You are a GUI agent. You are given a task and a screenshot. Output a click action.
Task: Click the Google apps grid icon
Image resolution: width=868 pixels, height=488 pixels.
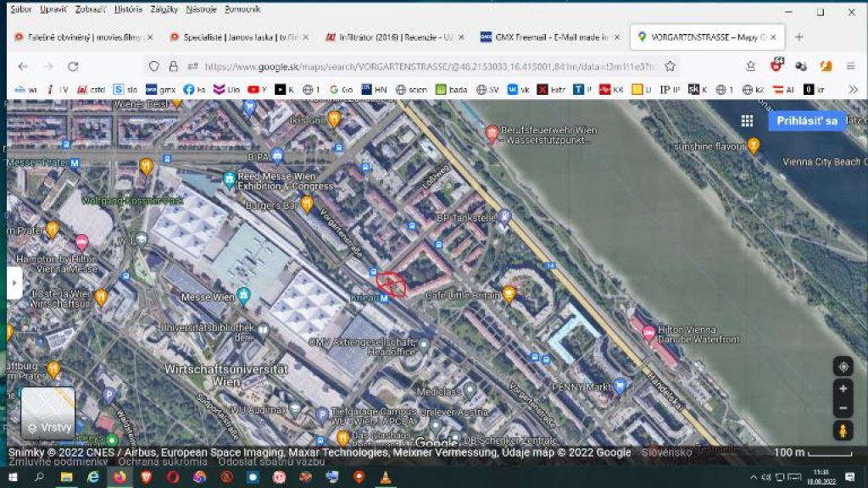pos(747,121)
